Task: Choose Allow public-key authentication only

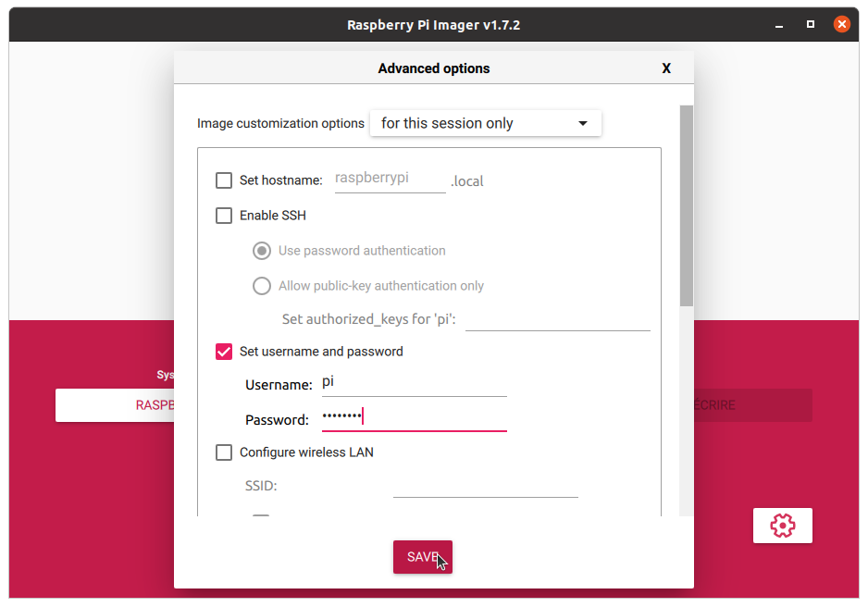Action: point(262,286)
